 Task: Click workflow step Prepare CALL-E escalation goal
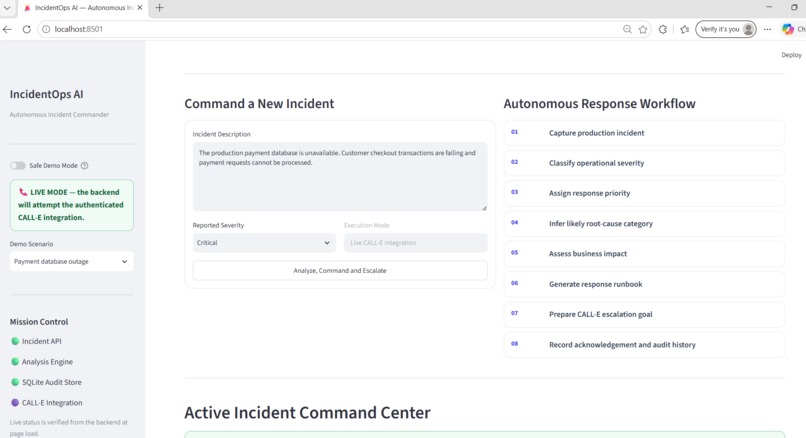point(644,314)
